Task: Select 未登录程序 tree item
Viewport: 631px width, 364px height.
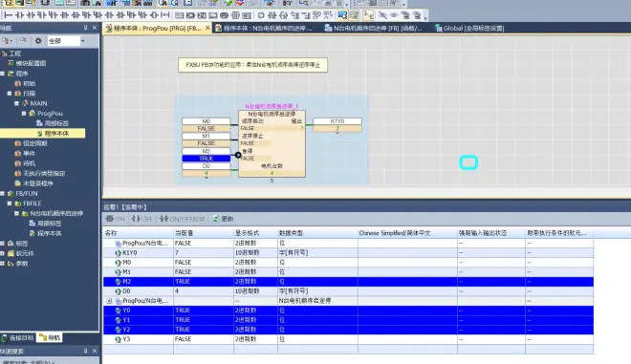Action: pyautogui.click(x=38, y=183)
